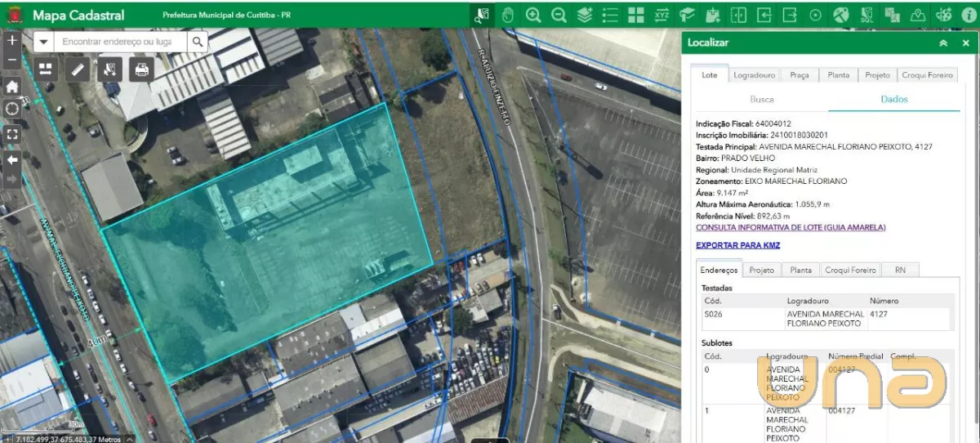Image resolution: width=980 pixels, height=443 pixels.
Task: Open Consulta Informativa de Lote link
Action: point(790,227)
